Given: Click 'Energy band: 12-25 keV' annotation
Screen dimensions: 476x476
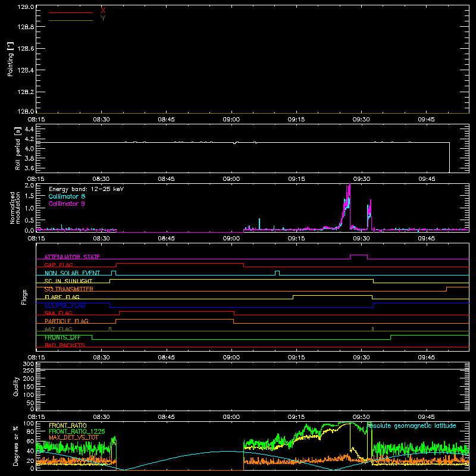Looking at the screenshot, I should (86, 189).
